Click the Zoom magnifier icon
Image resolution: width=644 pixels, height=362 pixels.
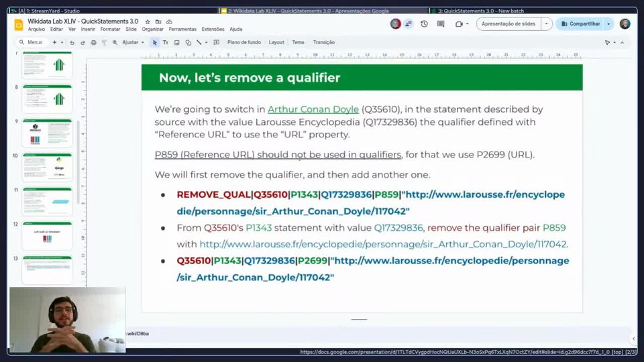[x=115, y=42]
